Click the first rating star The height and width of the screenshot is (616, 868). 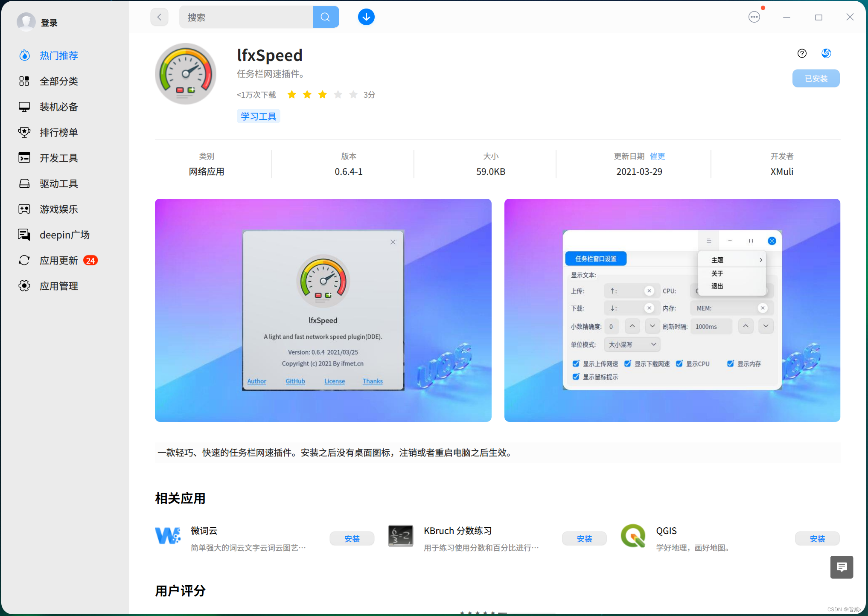292,95
